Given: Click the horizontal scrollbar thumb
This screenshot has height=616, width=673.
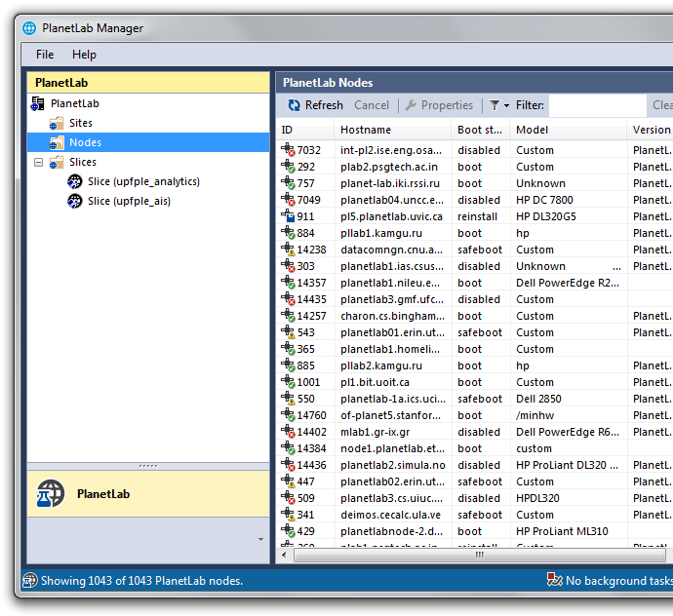Looking at the screenshot, I should pyautogui.click(x=480, y=556).
